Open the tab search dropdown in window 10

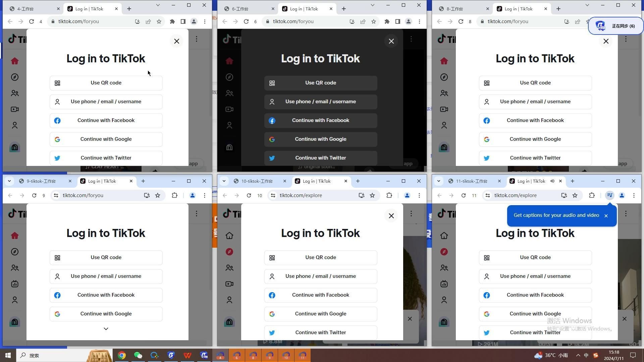tap(224, 181)
